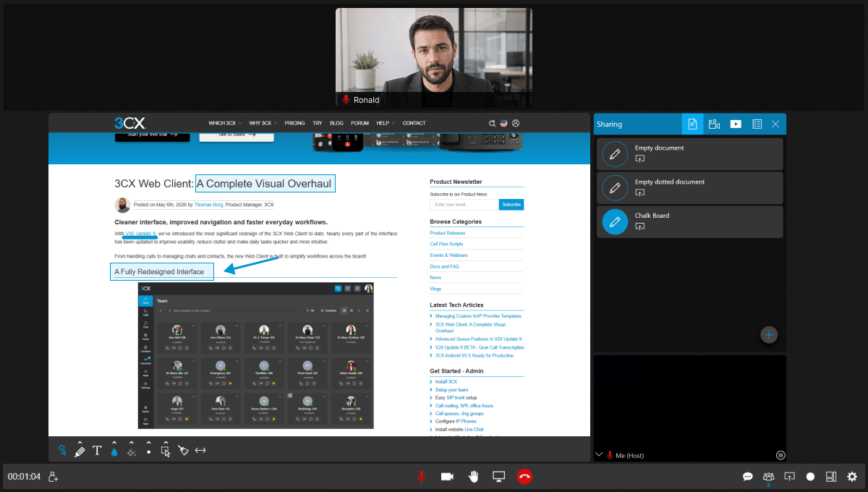Click the Me (Host) muted microphone icon
The height and width of the screenshot is (492, 868).
(x=610, y=455)
